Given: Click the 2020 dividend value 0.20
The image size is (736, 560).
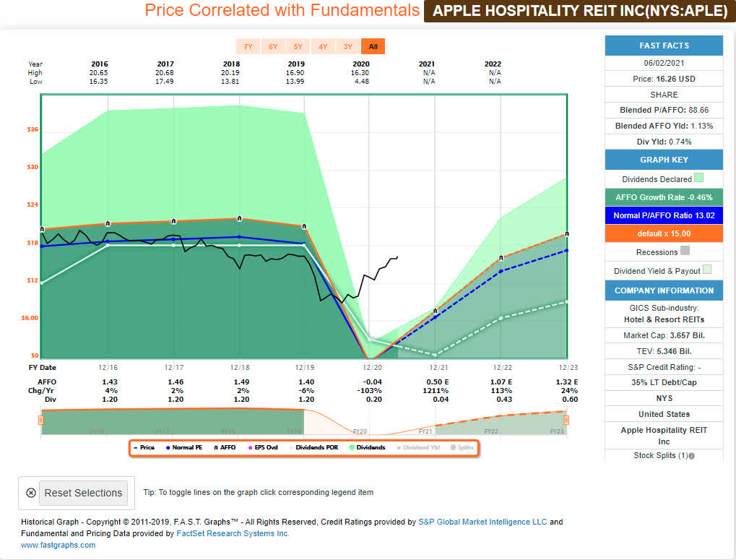Looking at the screenshot, I should [x=374, y=400].
